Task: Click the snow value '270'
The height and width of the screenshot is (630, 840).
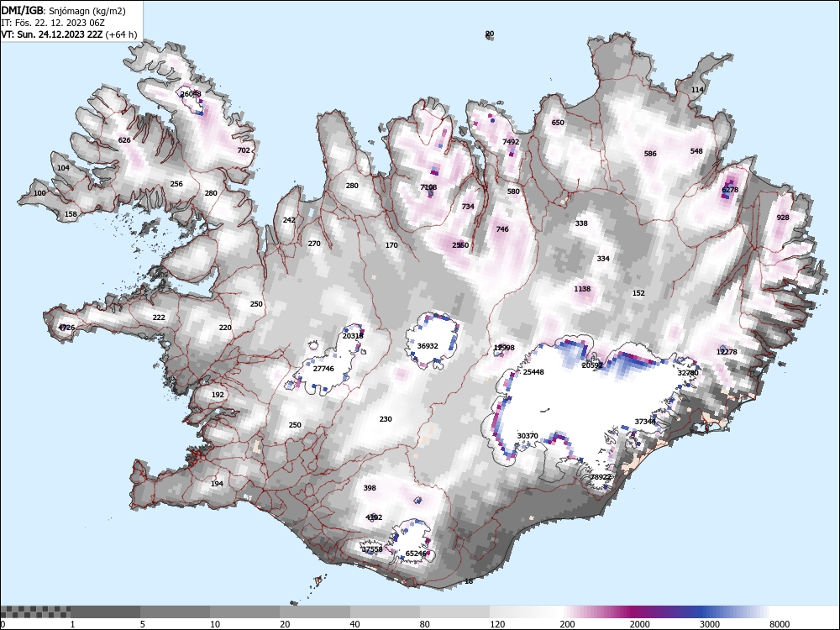Action: pyautogui.click(x=314, y=244)
